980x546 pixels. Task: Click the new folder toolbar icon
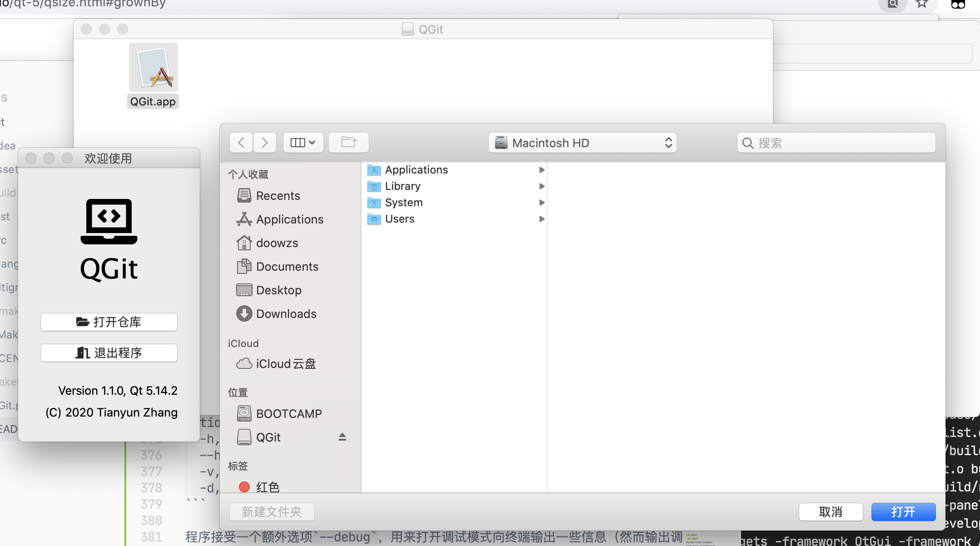[x=348, y=143]
